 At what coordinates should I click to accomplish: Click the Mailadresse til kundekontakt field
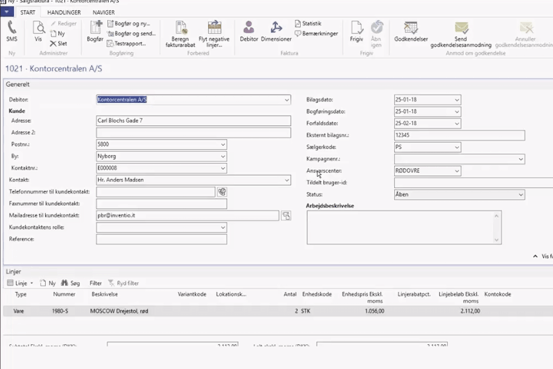(187, 216)
